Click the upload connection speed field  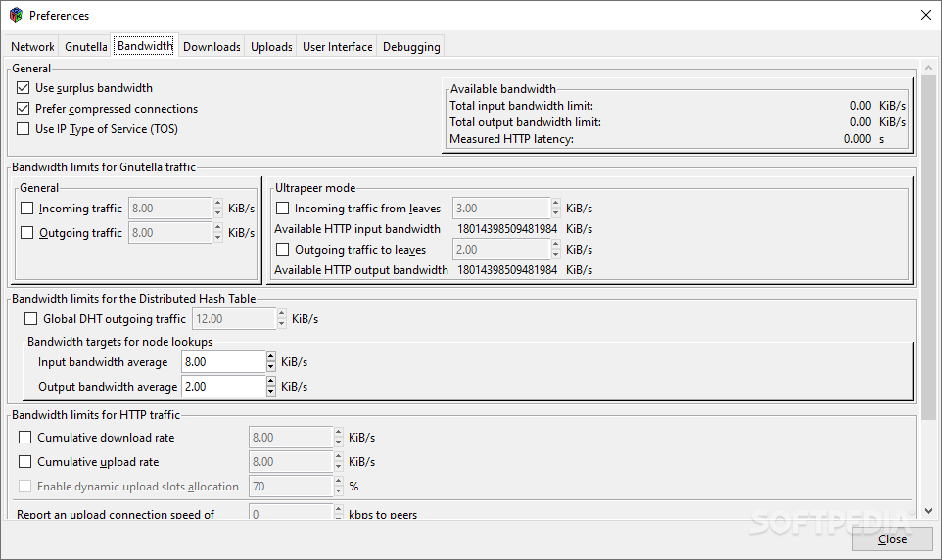(291, 513)
